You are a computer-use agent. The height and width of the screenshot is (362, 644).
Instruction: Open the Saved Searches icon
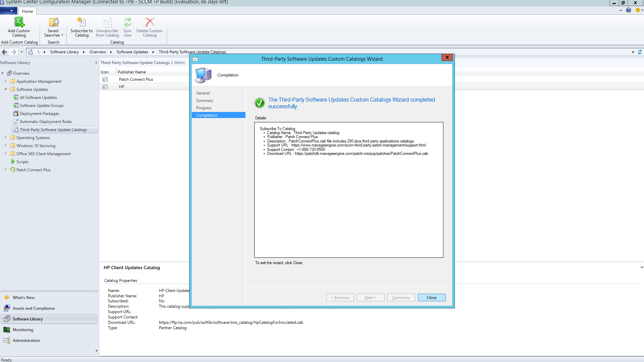pyautogui.click(x=53, y=23)
